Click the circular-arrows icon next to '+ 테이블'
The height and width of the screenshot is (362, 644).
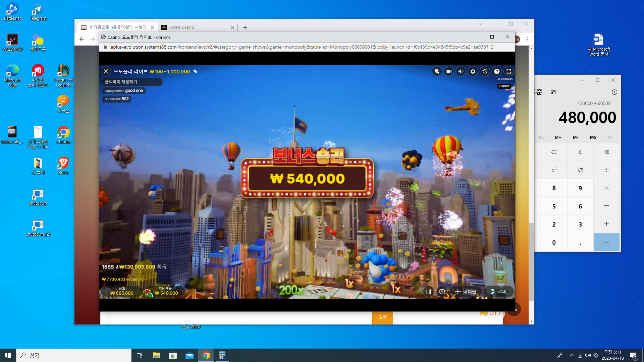[442, 292]
